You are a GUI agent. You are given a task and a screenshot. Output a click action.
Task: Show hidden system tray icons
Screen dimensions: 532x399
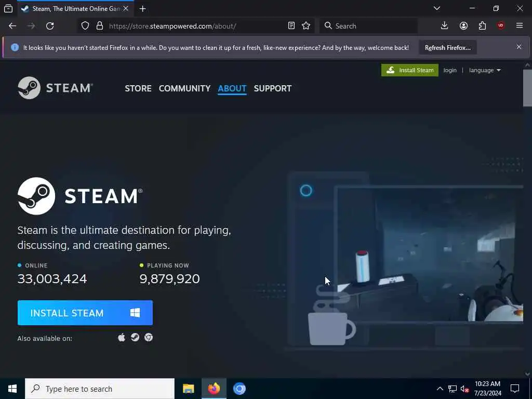click(x=440, y=389)
